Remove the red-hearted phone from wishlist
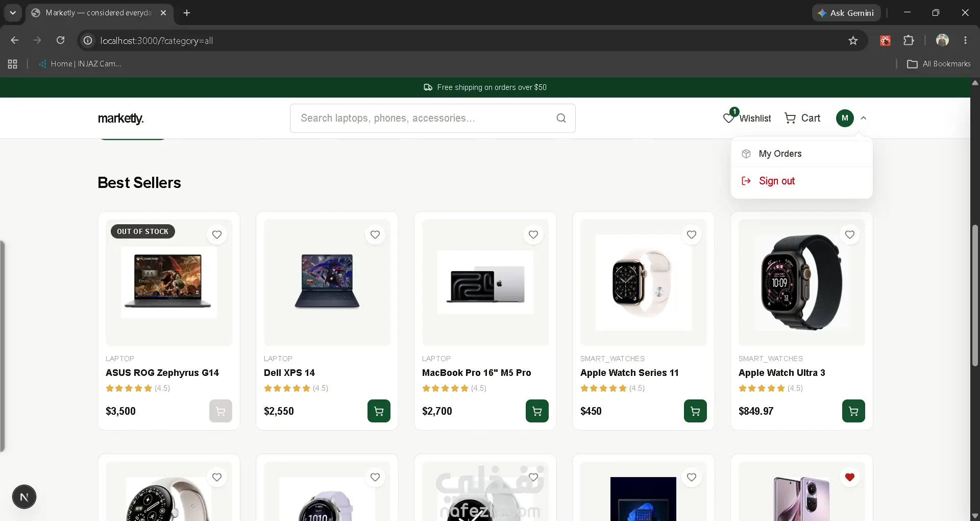Viewport: 980px width, 521px height. pos(850,477)
